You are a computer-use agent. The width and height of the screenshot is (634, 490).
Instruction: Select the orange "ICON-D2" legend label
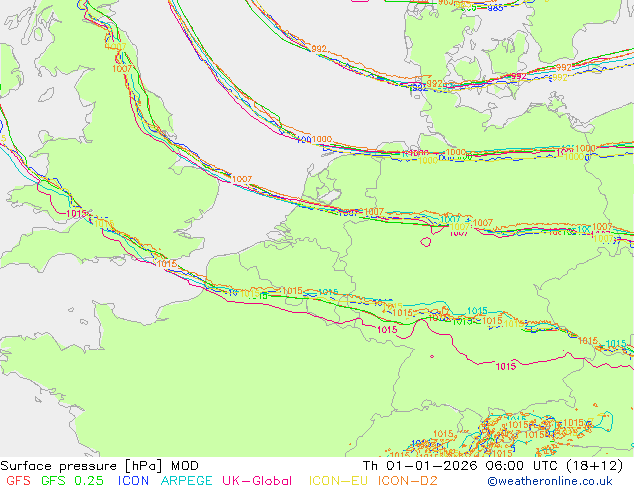[x=408, y=481]
